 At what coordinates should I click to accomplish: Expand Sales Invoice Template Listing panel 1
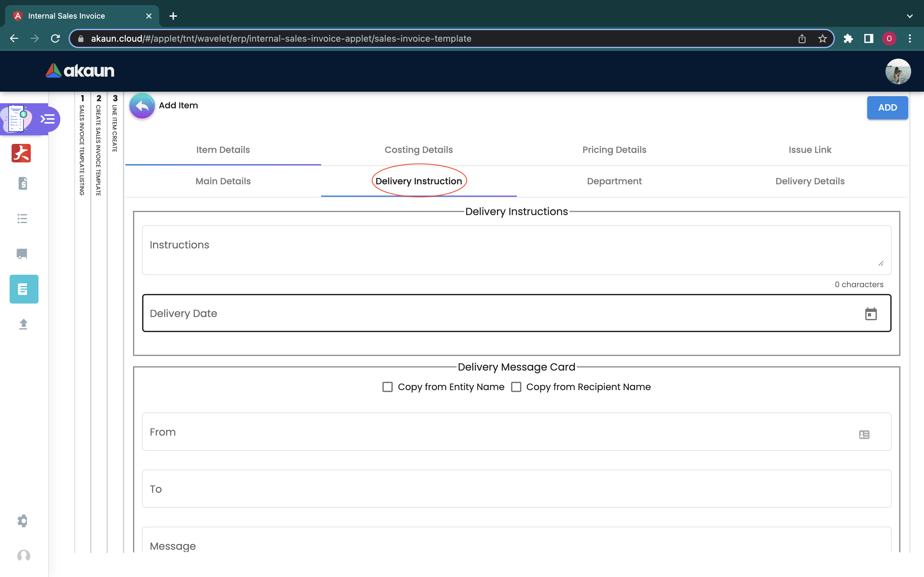(82, 145)
